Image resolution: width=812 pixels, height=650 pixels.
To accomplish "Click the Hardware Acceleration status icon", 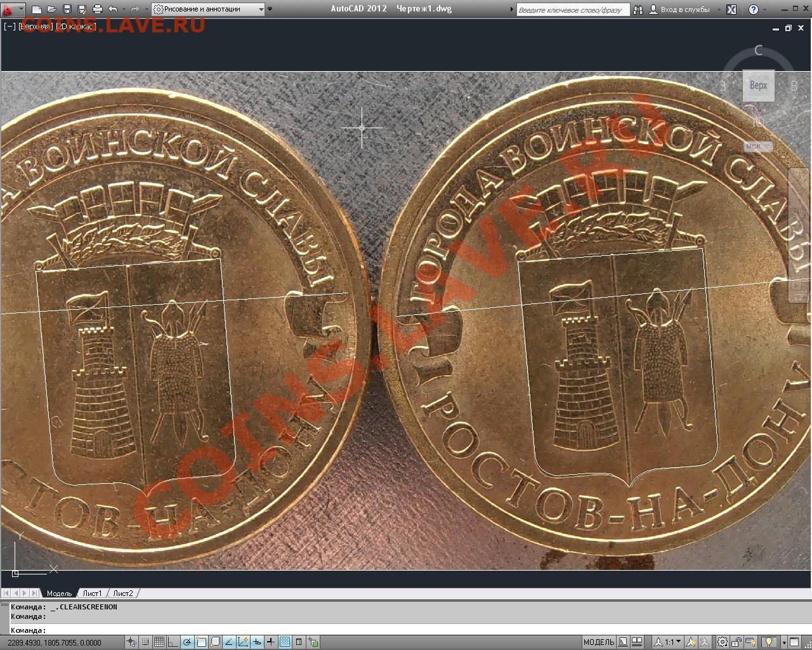I will pyautogui.click(x=750, y=642).
